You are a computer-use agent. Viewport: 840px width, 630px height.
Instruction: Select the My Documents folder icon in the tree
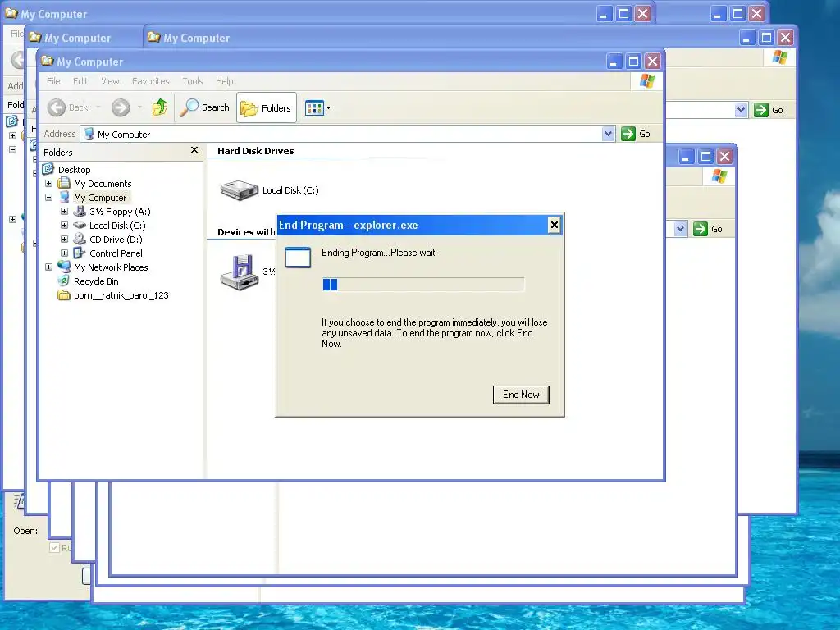coord(64,183)
